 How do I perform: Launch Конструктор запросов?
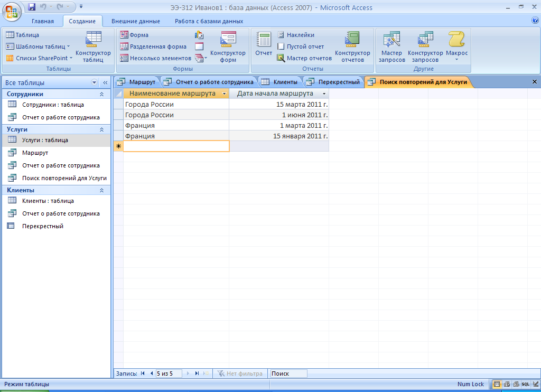coord(425,46)
